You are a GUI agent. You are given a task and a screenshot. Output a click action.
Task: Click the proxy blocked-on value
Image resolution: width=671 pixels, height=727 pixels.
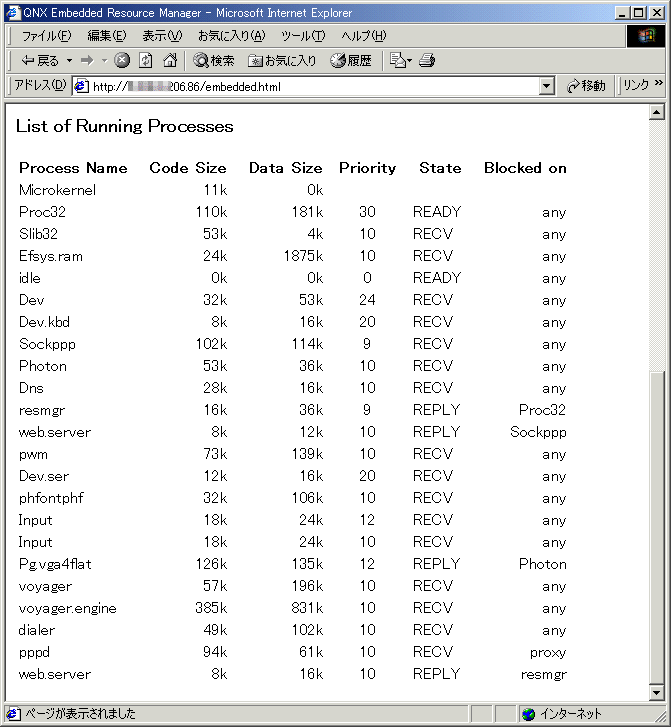(x=548, y=653)
